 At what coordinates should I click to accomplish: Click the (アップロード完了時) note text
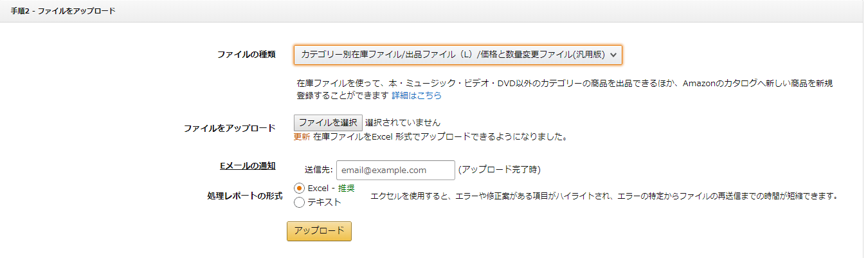pyautogui.click(x=499, y=170)
